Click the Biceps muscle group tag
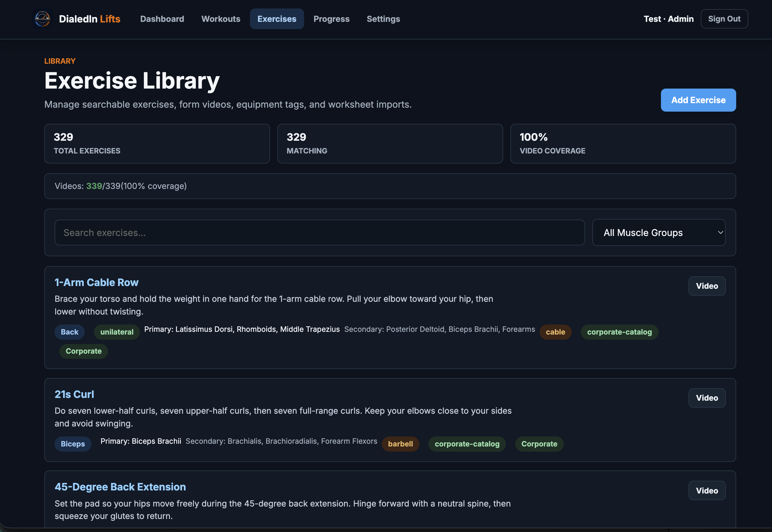This screenshot has height=532, width=772. 73,444
